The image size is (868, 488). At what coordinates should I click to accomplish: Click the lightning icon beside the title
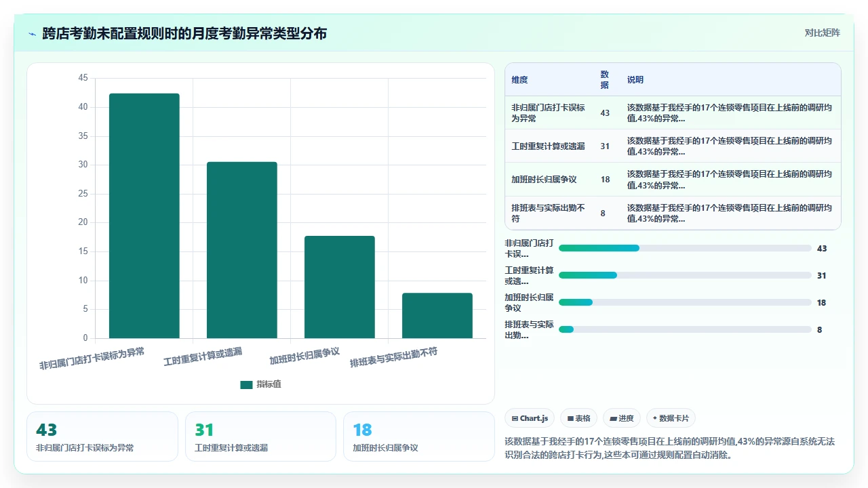[32, 34]
